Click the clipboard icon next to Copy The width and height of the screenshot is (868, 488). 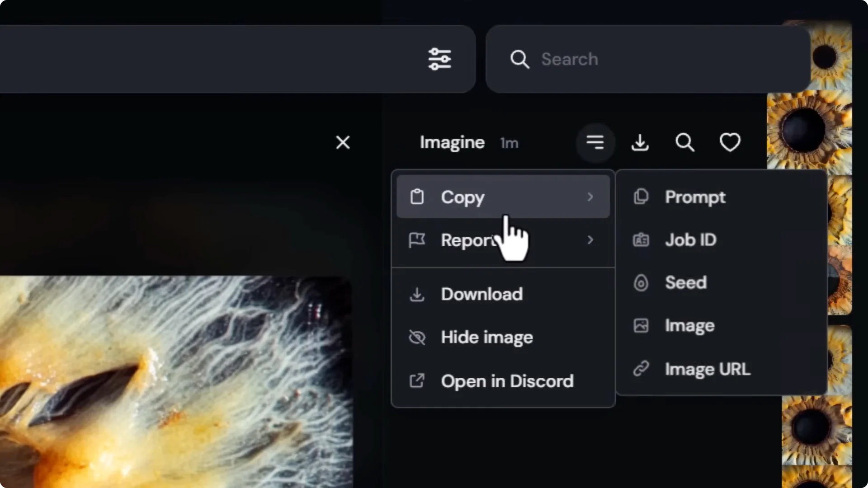point(416,197)
